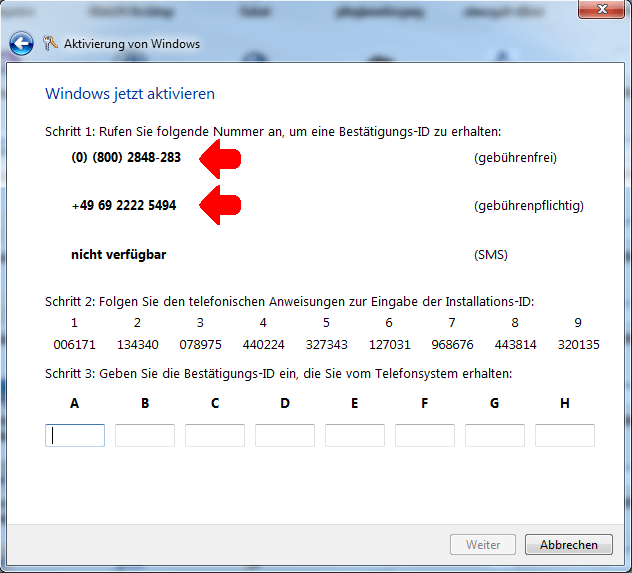Click the '(SMS)' label
The width and height of the screenshot is (632, 573).
click(491, 255)
